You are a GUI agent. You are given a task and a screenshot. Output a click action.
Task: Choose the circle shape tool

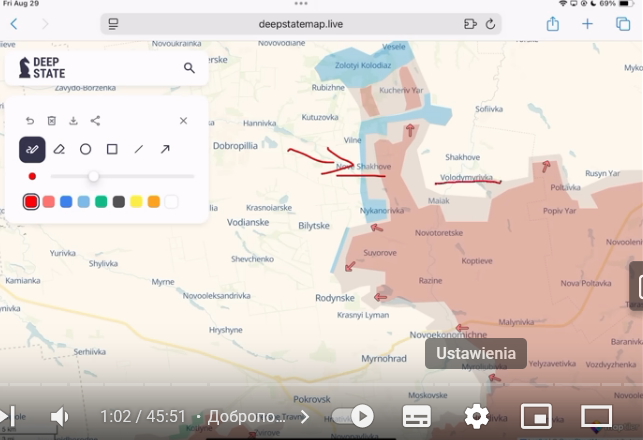tap(86, 149)
